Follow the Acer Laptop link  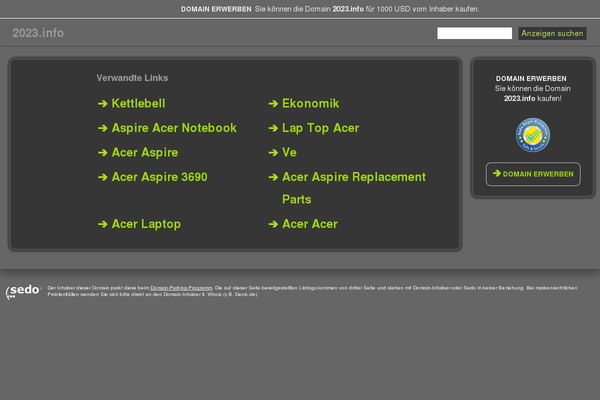click(146, 224)
